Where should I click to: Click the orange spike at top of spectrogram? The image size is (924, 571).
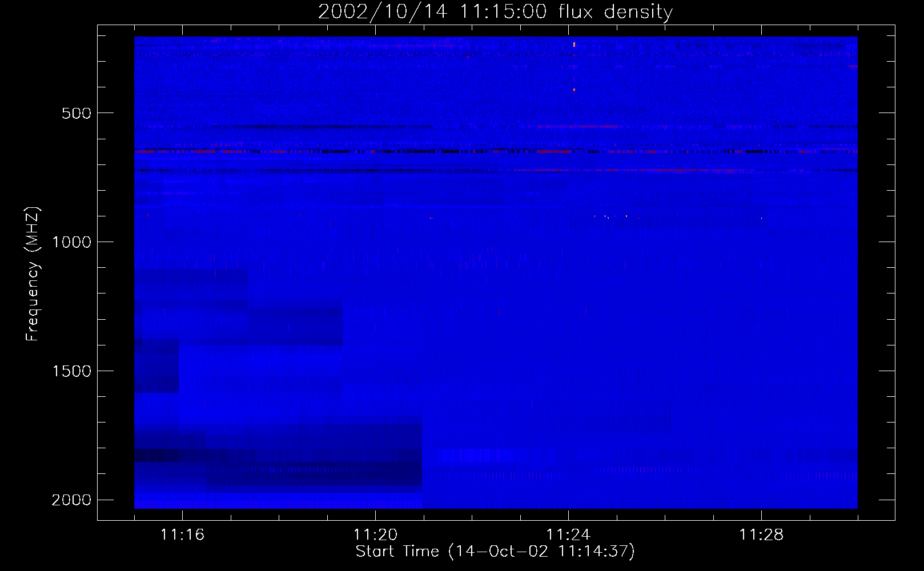574,44
